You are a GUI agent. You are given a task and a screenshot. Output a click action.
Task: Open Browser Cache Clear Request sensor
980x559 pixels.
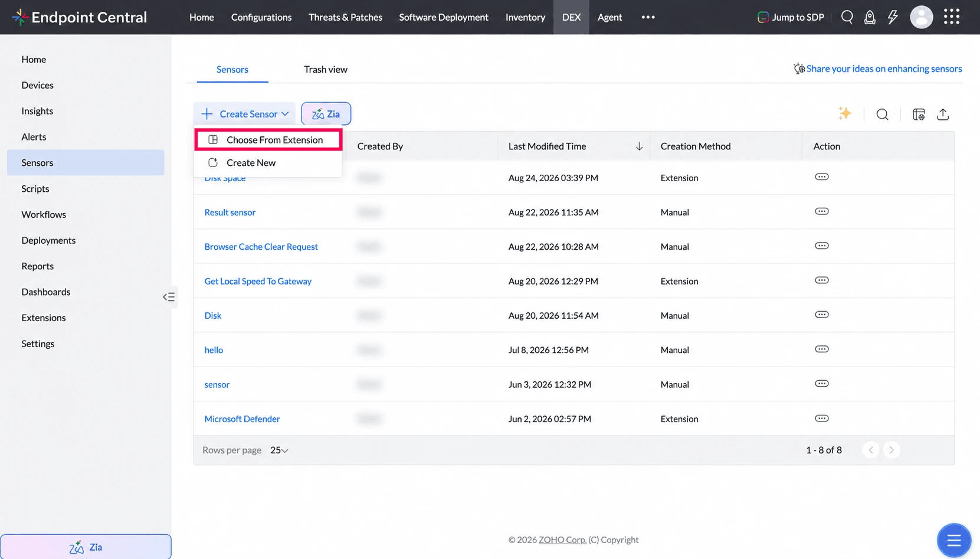261,246
